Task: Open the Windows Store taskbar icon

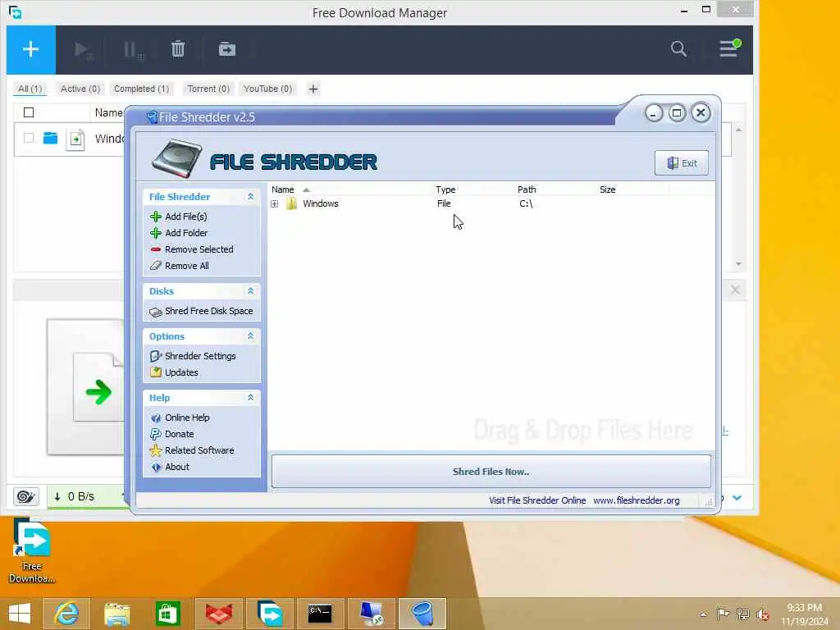Action: [167, 614]
